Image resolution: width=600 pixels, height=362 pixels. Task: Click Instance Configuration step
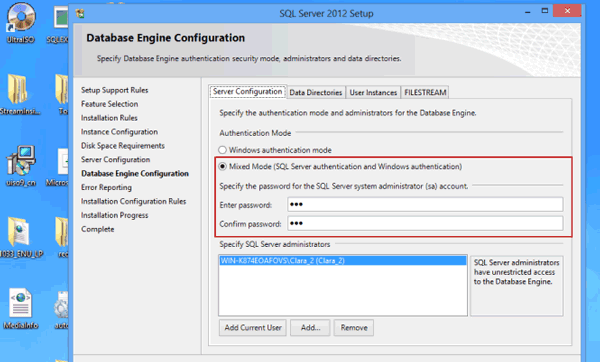[x=119, y=132]
